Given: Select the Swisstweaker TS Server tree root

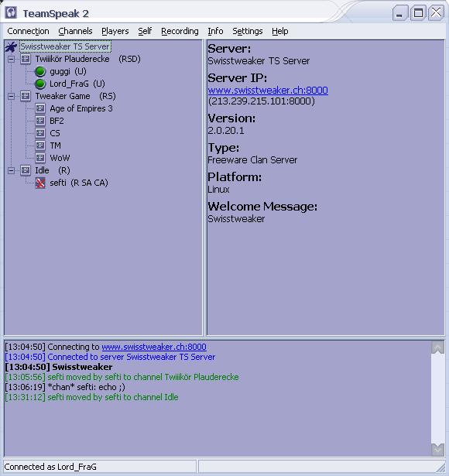Looking at the screenshot, I should (65, 46).
